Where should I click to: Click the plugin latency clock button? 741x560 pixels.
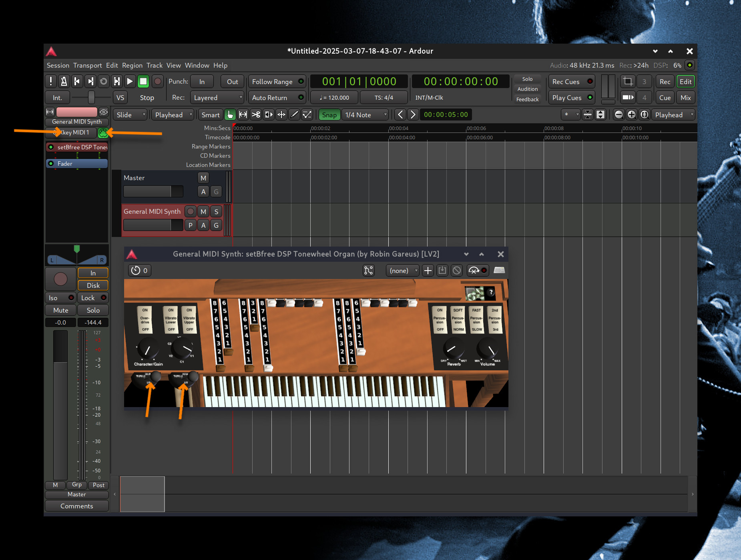coord(139,271)
